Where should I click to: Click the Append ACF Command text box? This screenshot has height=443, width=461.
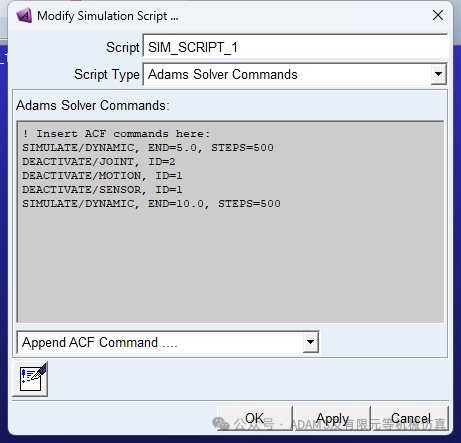[160, 342]
